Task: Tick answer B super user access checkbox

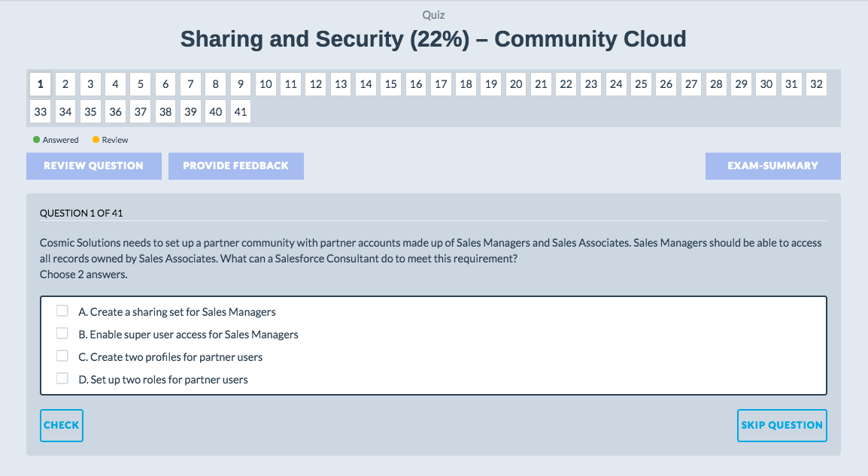Action: (x=62, y=333)
